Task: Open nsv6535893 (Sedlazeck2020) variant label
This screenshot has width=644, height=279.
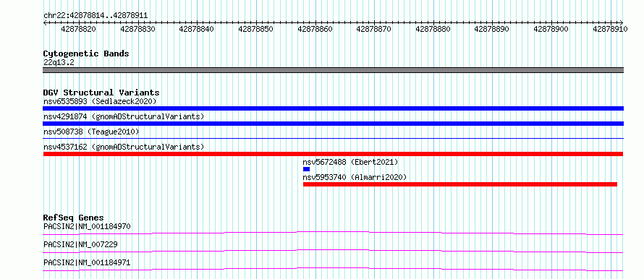Action: coord(100,101)
